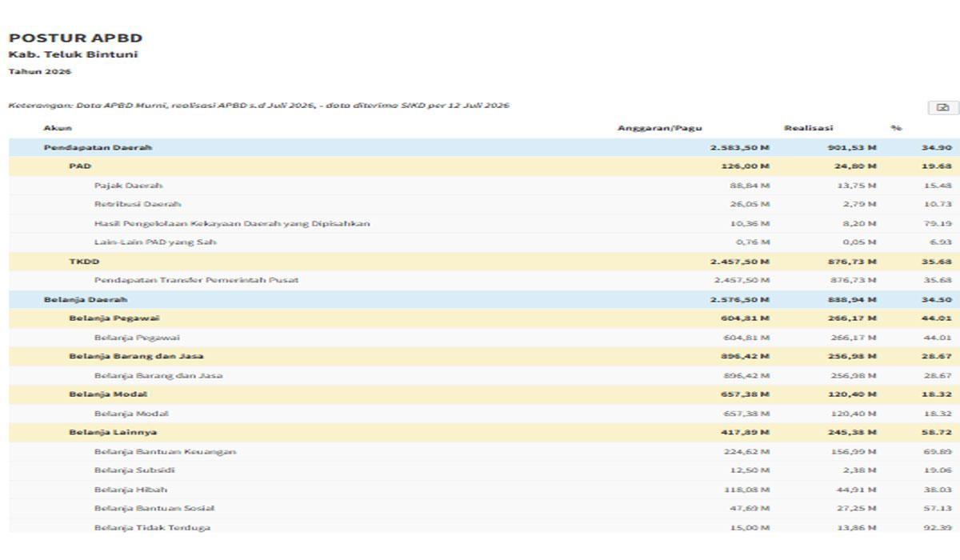Select the Belanja Barang dan Jasa group
The image size is (960, 560).
click(x=484, y=356)
